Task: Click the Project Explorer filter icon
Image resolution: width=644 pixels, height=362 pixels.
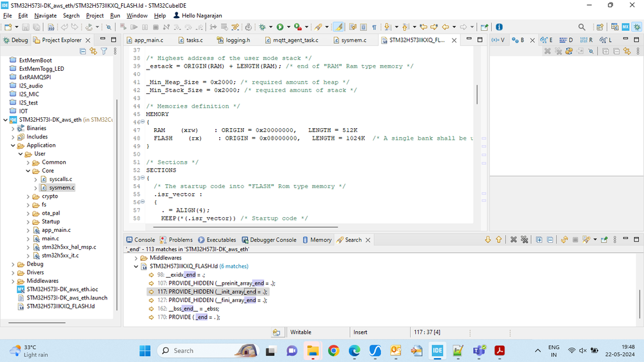Action: [104, 52]
